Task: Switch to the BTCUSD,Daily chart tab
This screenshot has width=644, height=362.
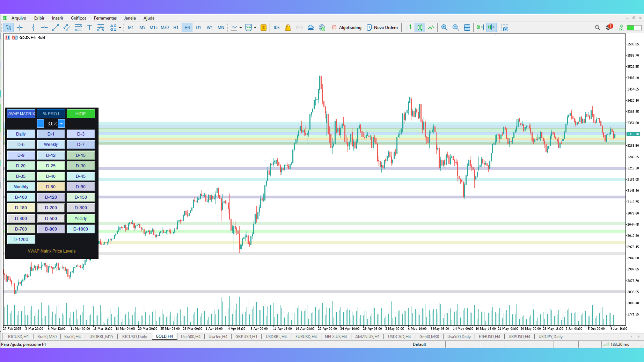Action: pos(134,337)
